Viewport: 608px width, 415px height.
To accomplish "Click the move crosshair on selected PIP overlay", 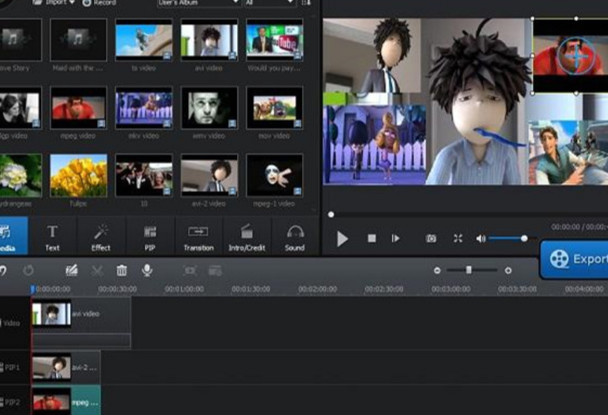I will click(x=576, y=56).
